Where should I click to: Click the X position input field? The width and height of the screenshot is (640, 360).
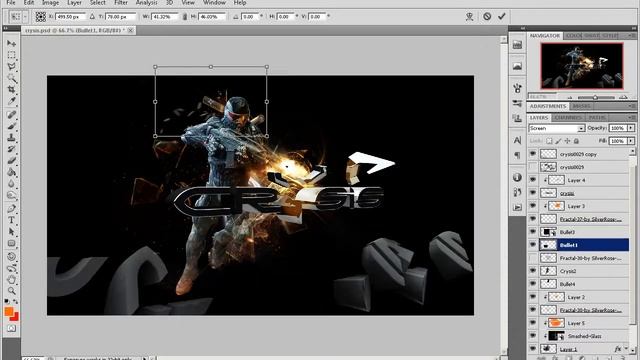coord(70,17)
